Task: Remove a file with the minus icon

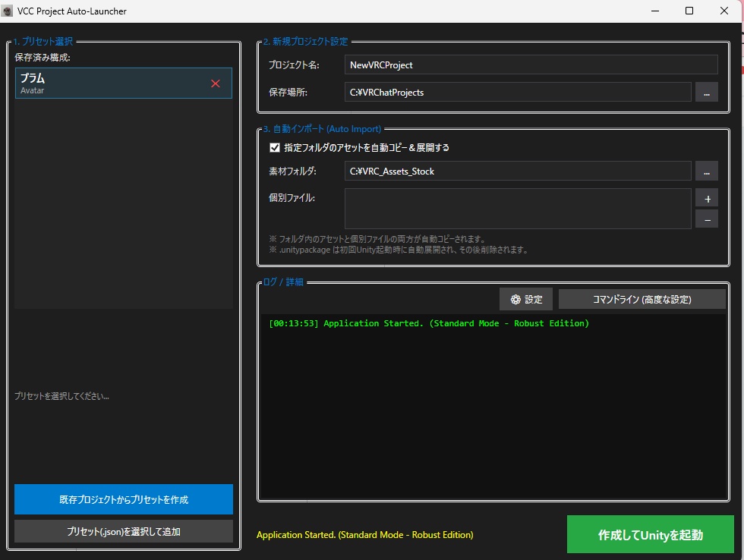Action: [x=706, y=219]
